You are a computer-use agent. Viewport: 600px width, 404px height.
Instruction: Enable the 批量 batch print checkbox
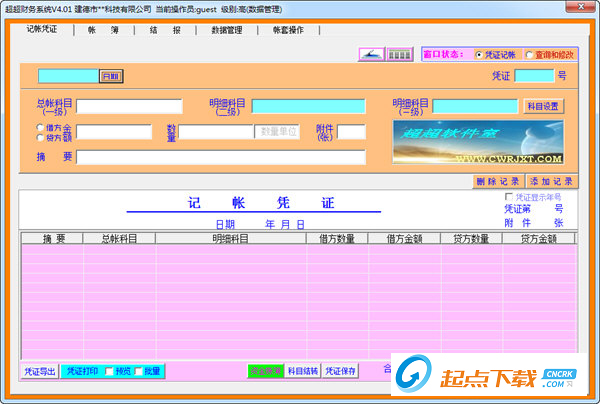[x=139, y=371]
